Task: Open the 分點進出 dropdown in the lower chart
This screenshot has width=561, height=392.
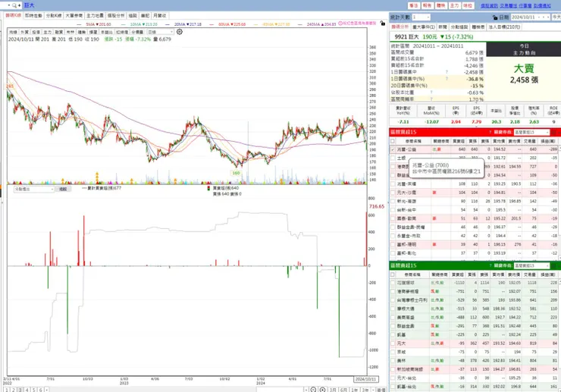Action: 33,189
